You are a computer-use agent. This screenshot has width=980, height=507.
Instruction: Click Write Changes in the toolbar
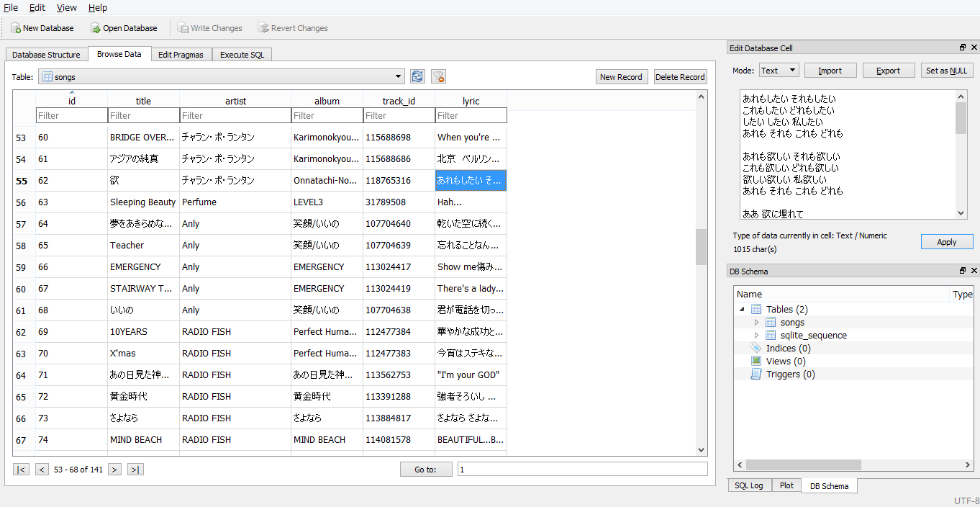[209, 28]
